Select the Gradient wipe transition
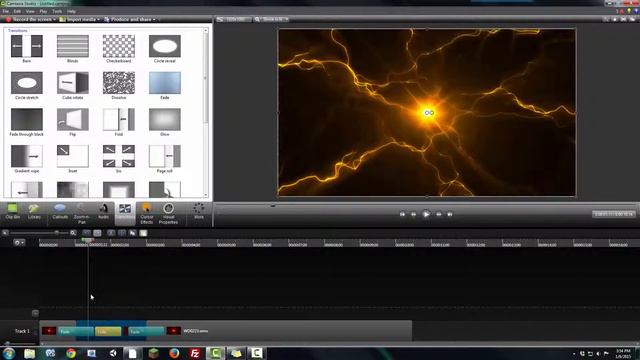The height and width of the screenshot is (360, 640). pos(27,156)
